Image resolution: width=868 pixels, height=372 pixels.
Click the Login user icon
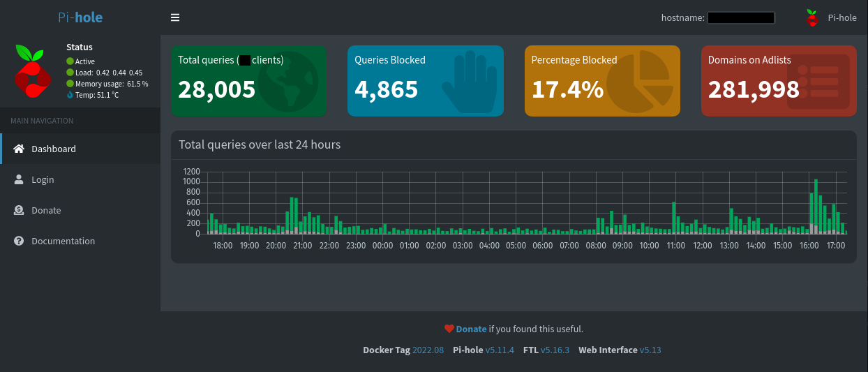(19, 179)
